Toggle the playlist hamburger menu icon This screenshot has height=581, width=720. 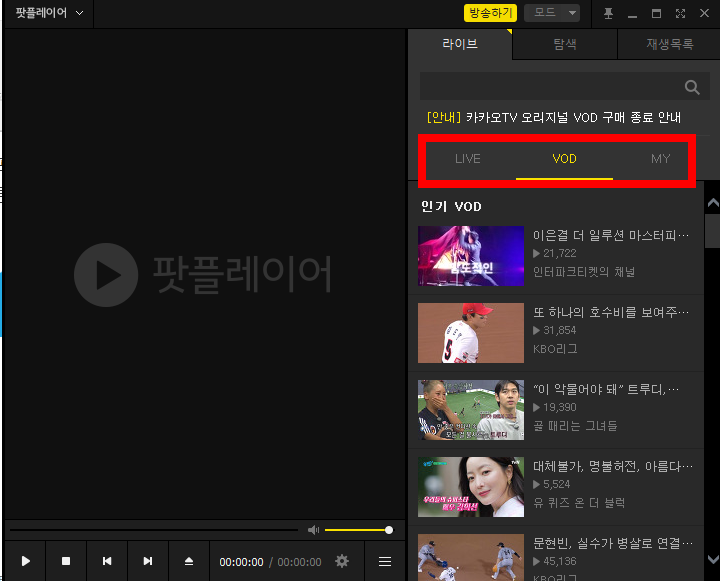tap(385, 561)
